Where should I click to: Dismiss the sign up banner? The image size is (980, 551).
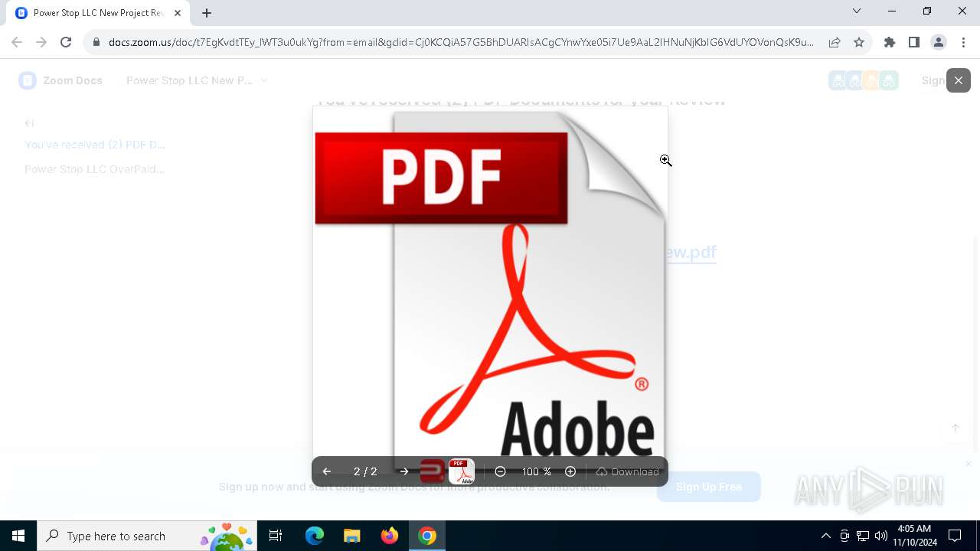coord(968,464)
